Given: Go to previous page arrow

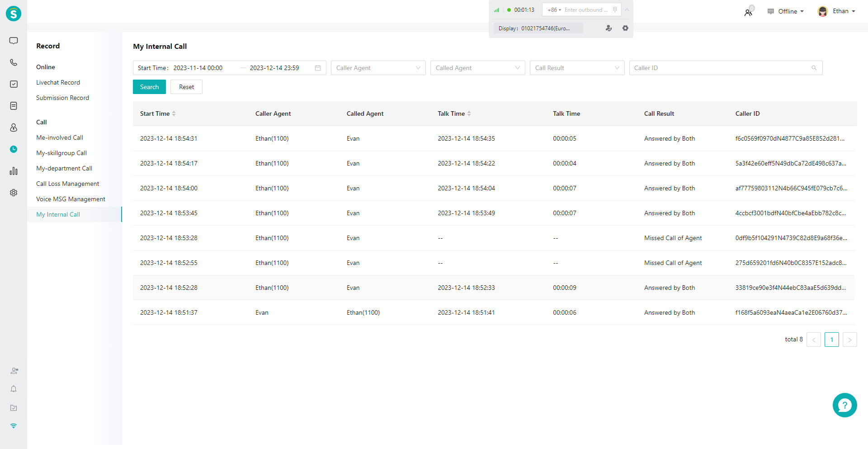Looking at the screenshot, I should 814,340.
